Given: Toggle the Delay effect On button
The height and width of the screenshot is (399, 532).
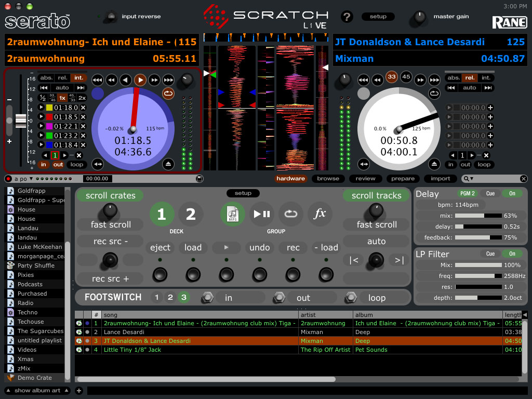Looking at the screenshot, I should coord(512,193).
